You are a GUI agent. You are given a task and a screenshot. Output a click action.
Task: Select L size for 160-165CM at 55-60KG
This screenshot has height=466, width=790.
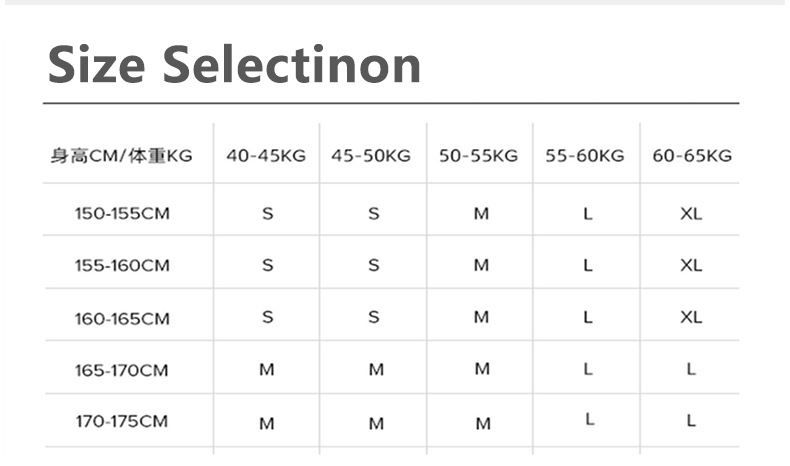pyautogui.click(x=588, y=318)
